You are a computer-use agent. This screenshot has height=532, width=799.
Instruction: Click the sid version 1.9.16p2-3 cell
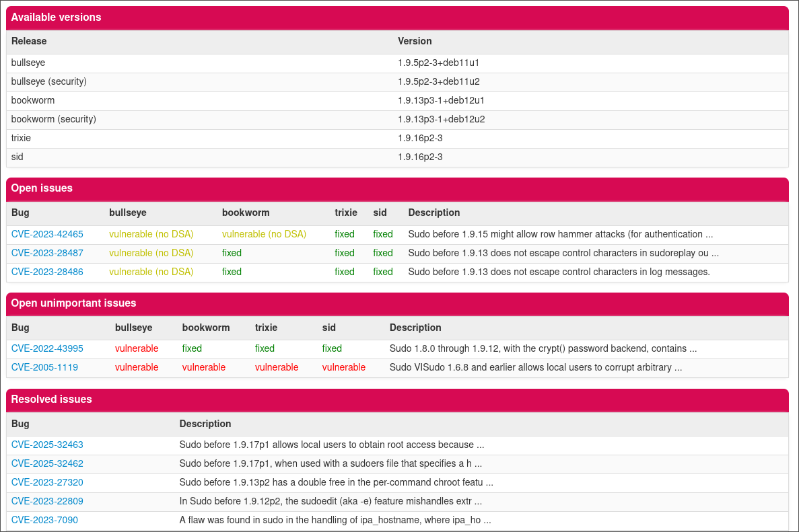pos(420,157)
